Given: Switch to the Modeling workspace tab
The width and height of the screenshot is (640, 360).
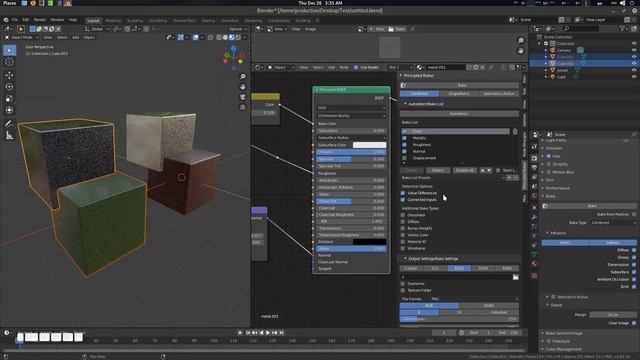Looking at the screenshot, I should [113, 20].
